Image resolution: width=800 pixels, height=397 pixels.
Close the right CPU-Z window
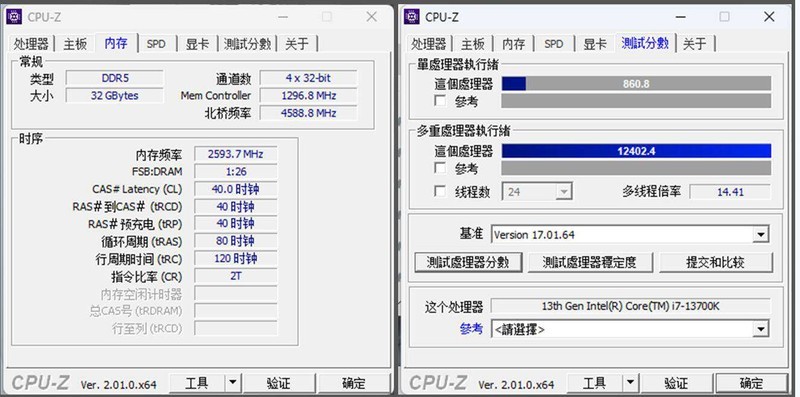coord(769,17)
